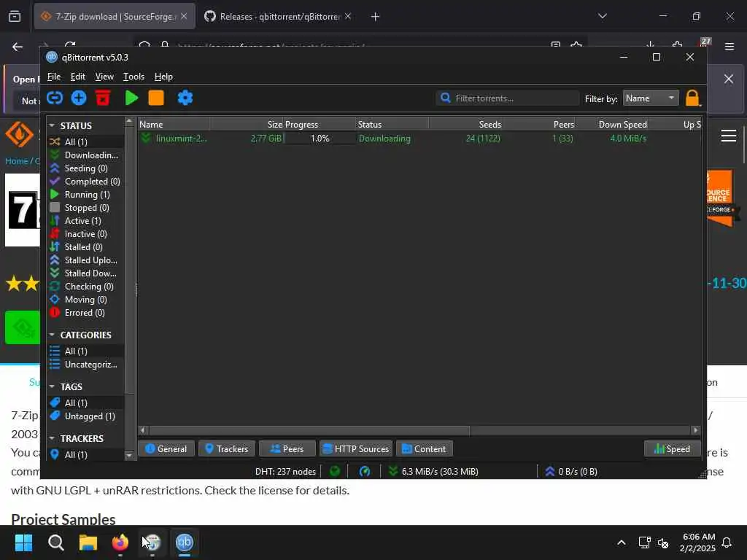Click the download speed status 6.3 MiB/s
Image resolution: width=747 pixels, height=560 pixels.
coord(433,472)
